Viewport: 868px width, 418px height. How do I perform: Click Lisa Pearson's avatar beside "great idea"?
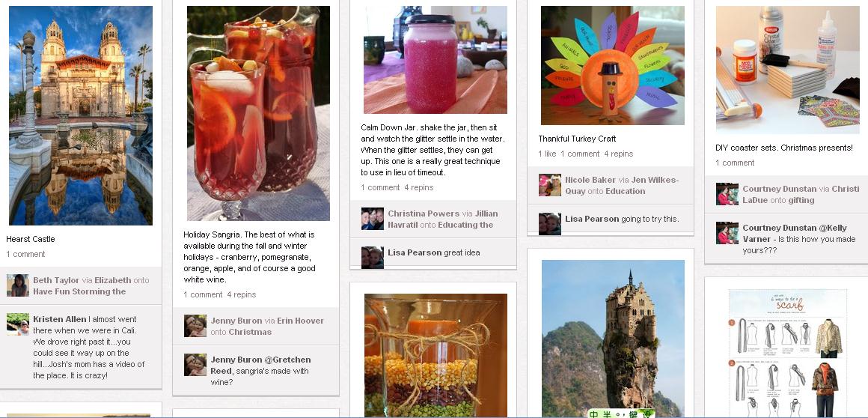tap(373, 258)
